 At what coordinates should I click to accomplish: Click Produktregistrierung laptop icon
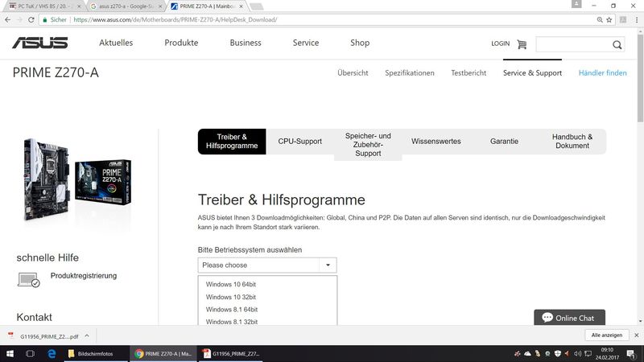click(29, 279)
